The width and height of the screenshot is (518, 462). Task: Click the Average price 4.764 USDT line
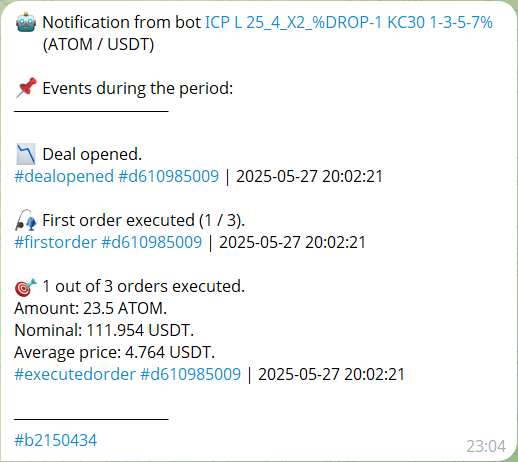(115, 352)
